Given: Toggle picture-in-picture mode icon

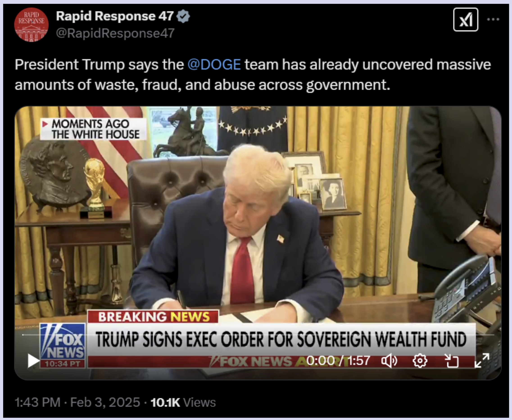Looking at the screenshot, I should [x=451, y=361].
